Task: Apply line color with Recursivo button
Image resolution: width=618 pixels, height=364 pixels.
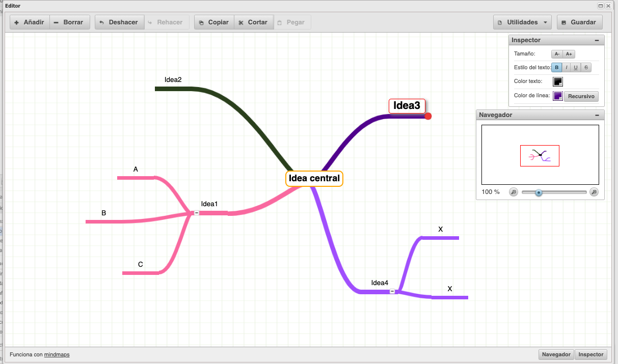Action: point(581,96)
